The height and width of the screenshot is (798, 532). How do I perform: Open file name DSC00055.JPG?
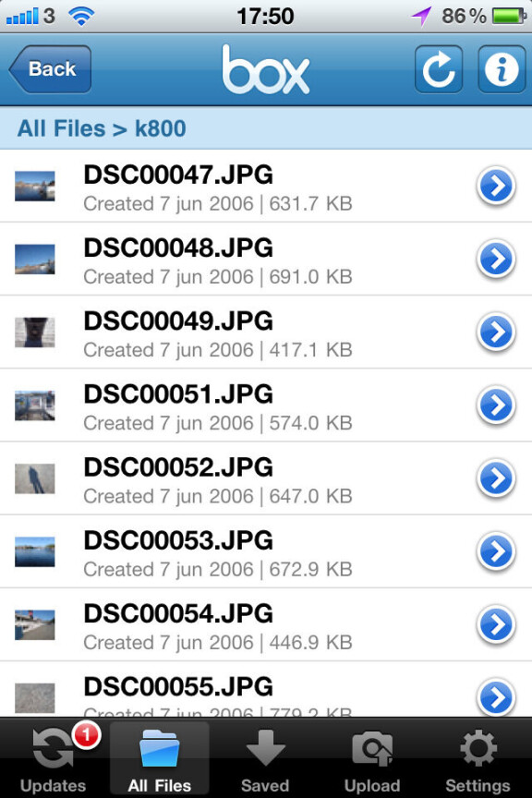[178, 686]
